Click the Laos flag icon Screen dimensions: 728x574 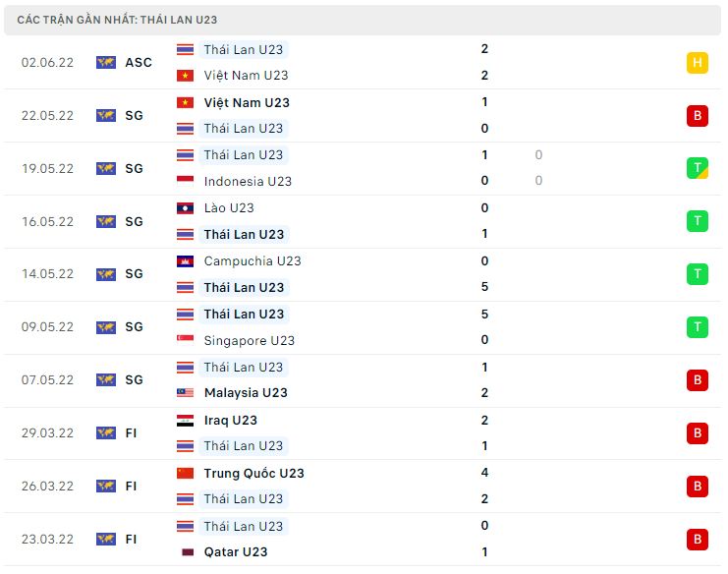(185, 208)
